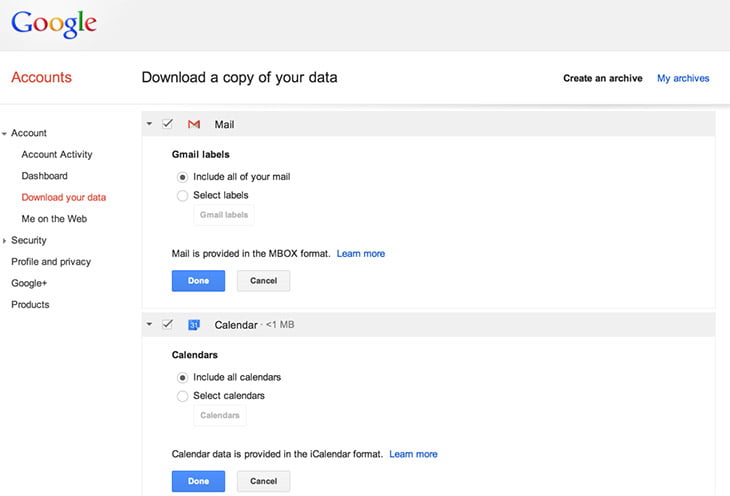Click the Calendars heading text
Screen dimensions: 730x496
pos(195,355)
